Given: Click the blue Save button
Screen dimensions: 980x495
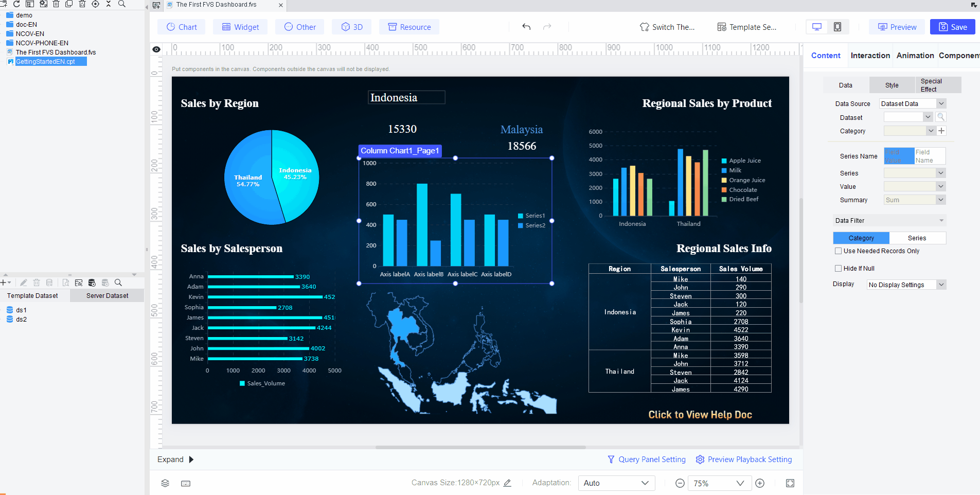Looking at the screenshot, I should pyautogui.click(x=953, y=27).
